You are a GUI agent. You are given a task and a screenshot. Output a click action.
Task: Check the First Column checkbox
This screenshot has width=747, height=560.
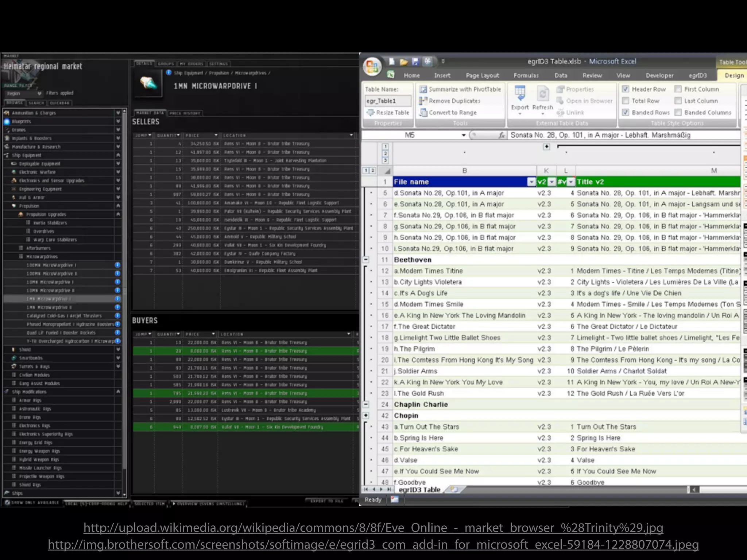point(678,89)
